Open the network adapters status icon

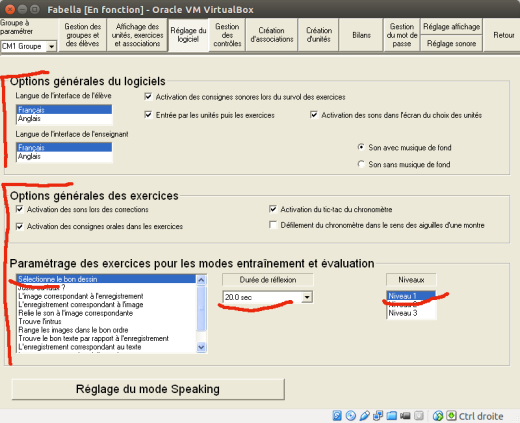click(x=378, y=415)
